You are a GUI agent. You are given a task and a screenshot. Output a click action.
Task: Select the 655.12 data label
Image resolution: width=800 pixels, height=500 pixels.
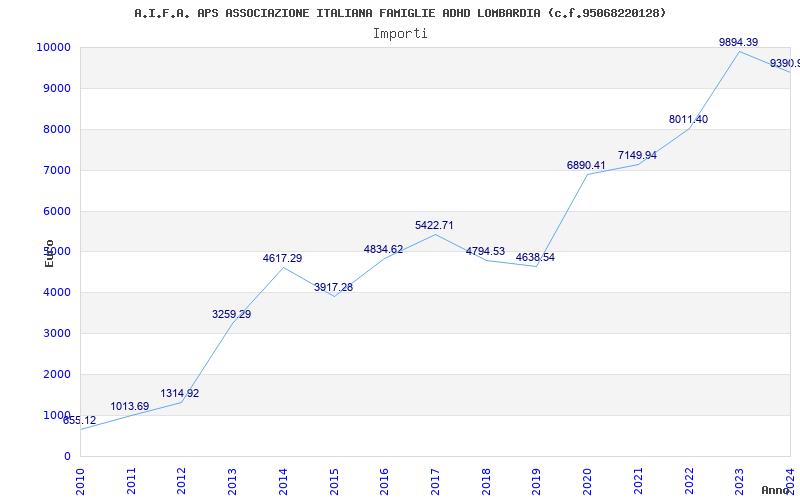tap(79, 420)
